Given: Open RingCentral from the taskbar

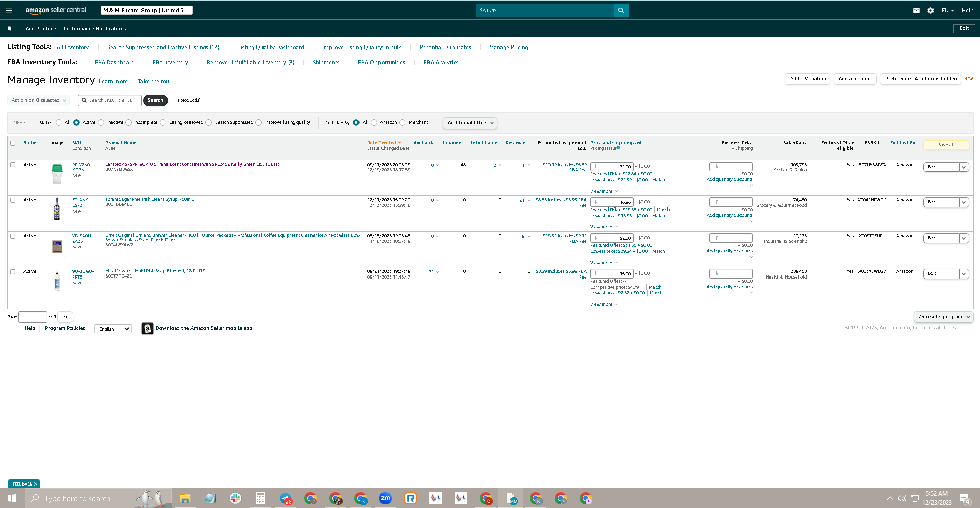Looking at the screenshot, I should [x=411, y=498].
